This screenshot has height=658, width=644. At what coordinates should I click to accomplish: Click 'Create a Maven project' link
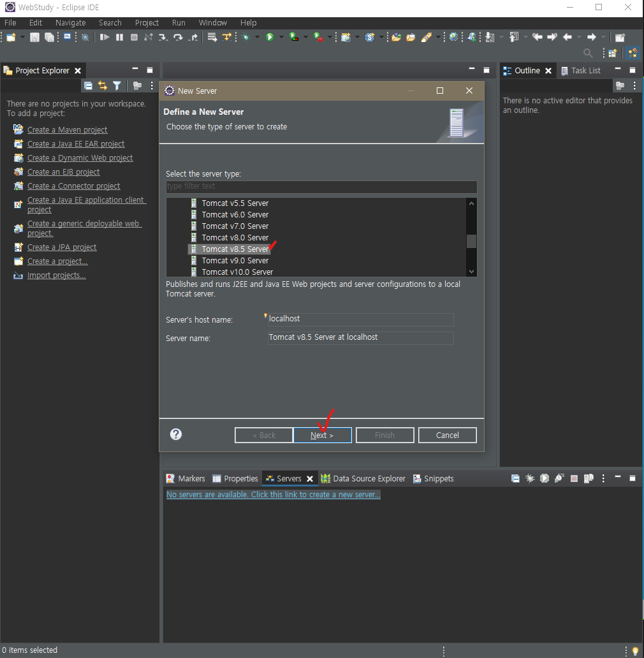67,129
